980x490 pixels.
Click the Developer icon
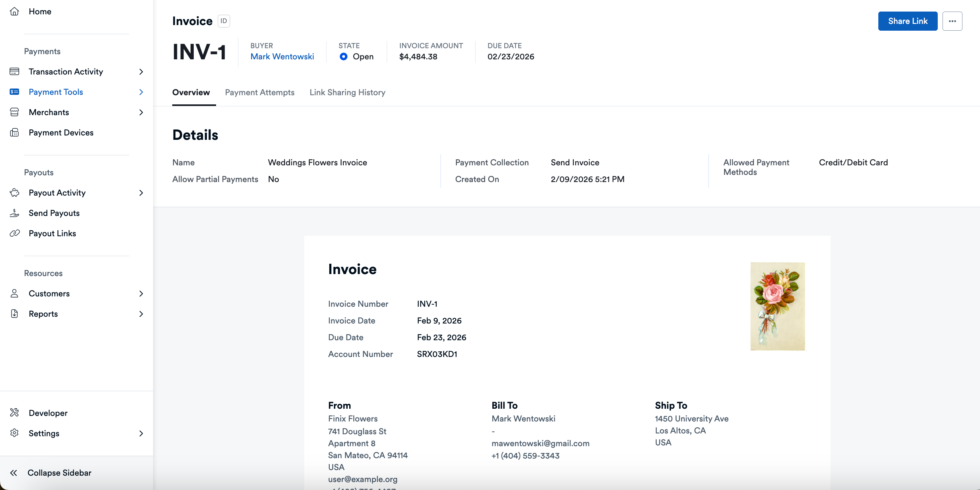14,412
